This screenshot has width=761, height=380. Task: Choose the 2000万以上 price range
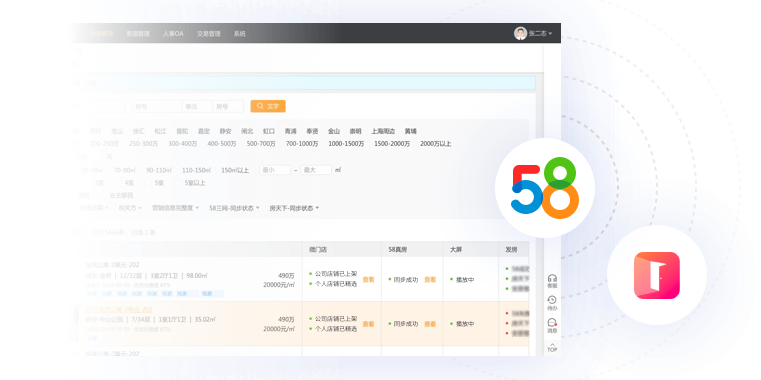click(436, 144)
